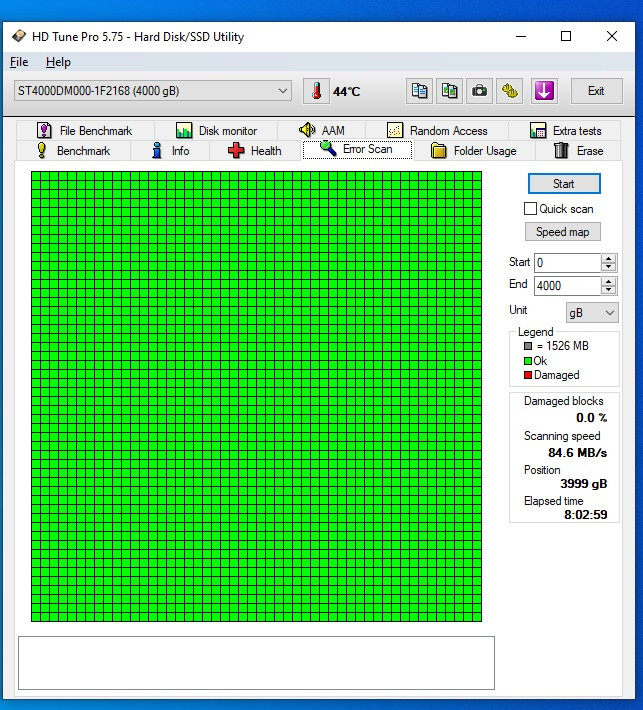
Task: Increase the Start value with up arrow
Action: coord(609,258)
